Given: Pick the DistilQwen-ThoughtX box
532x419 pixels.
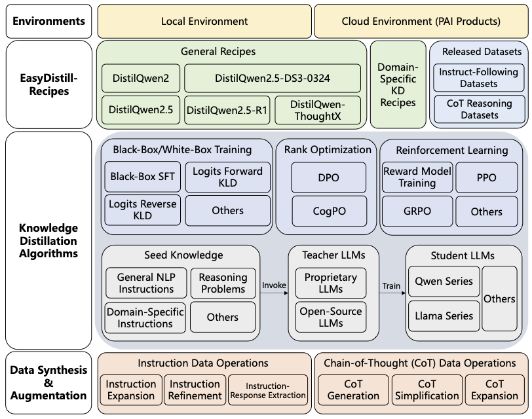Looking at the screenshot, I should pos(318,110).
